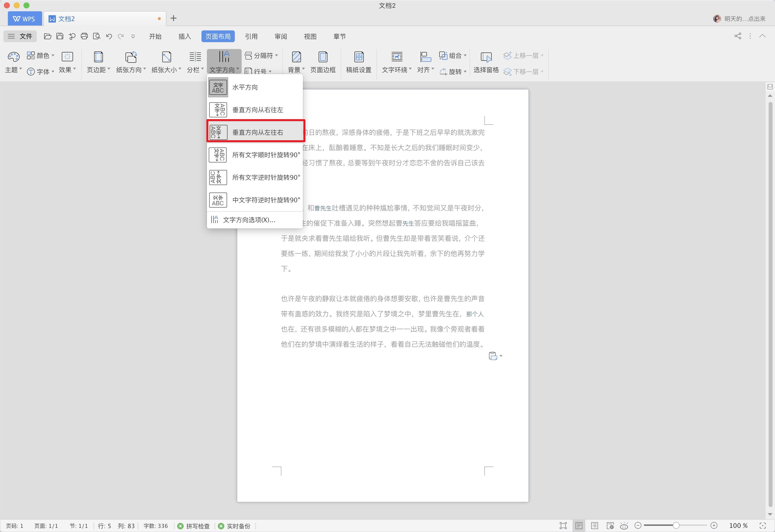Click the share icon at top right
Image resolution: width=775 pixels, height=532 pixels.
pos(738,36)
